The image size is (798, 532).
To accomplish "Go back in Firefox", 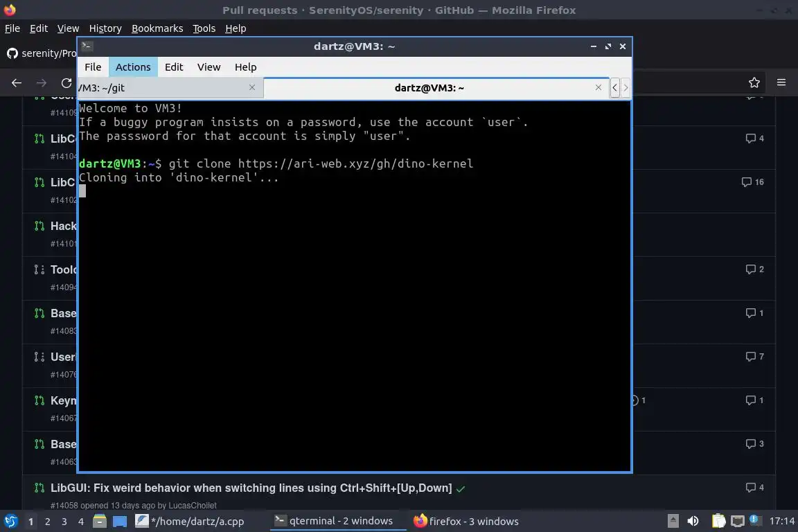I will [x=17, y=82].
